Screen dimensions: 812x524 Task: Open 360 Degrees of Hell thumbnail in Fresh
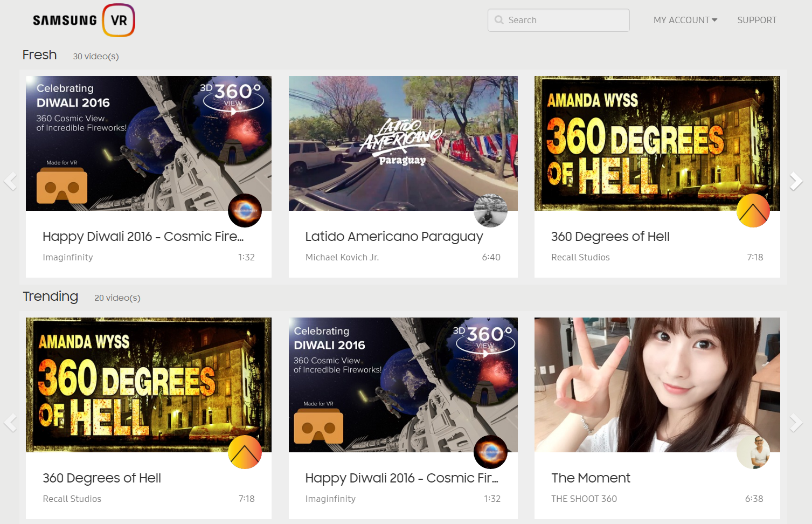pyautogui.click(x=657, y=143)
